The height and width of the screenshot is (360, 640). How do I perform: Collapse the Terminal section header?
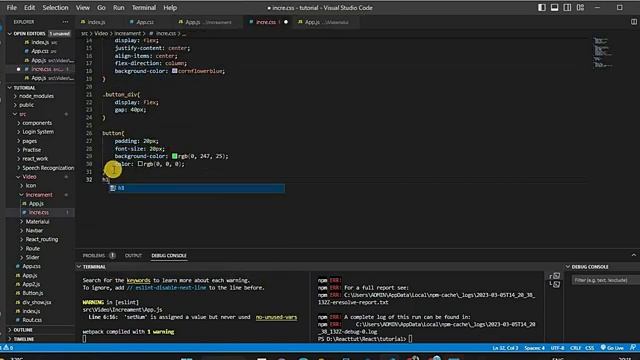[94, 267]
